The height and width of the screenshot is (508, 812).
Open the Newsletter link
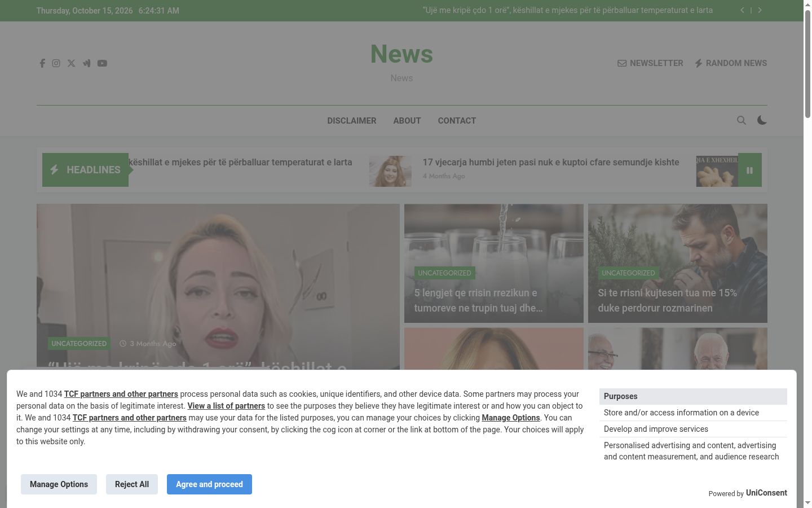click(x=650, y=63)
